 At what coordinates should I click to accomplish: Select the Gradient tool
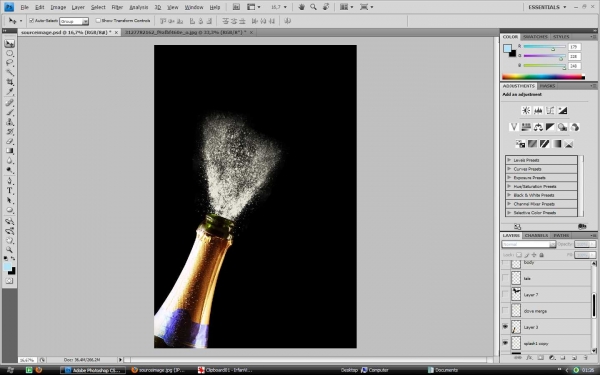pos(10,151)
